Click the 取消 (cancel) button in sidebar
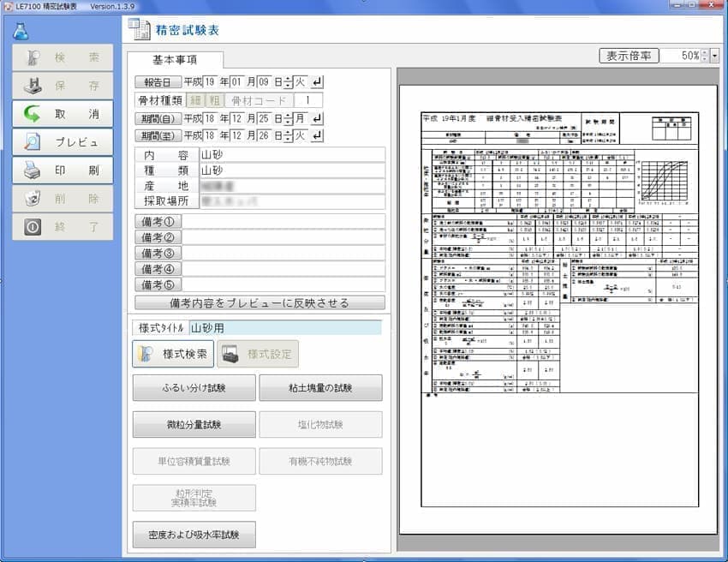Screen dimensions: 728x562 63,114
